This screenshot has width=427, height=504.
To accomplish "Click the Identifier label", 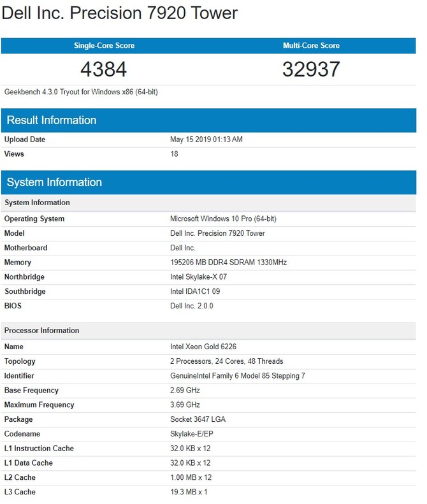I will (19, 376).
